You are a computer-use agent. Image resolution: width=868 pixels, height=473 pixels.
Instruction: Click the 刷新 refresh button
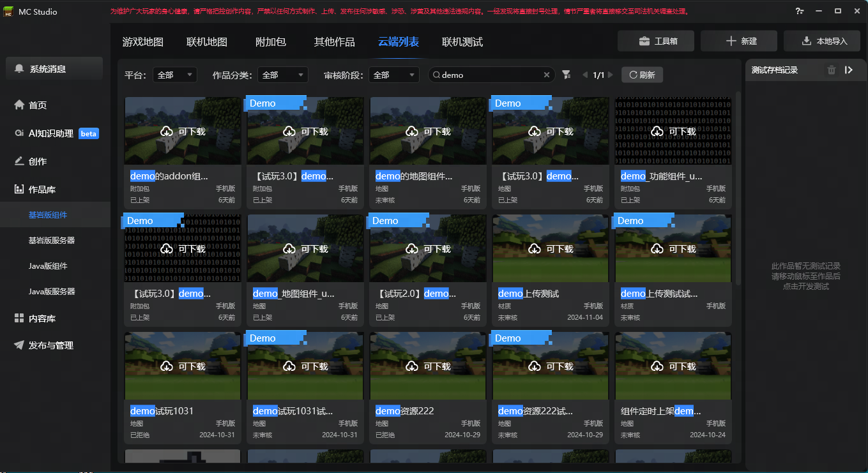pos(642,75)
